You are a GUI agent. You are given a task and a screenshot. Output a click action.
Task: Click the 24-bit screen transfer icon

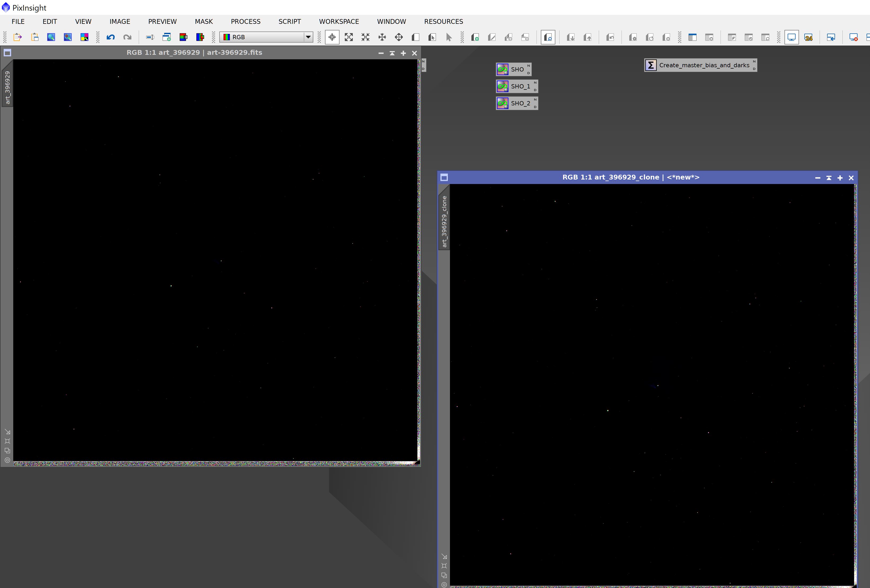click(808, 37)
